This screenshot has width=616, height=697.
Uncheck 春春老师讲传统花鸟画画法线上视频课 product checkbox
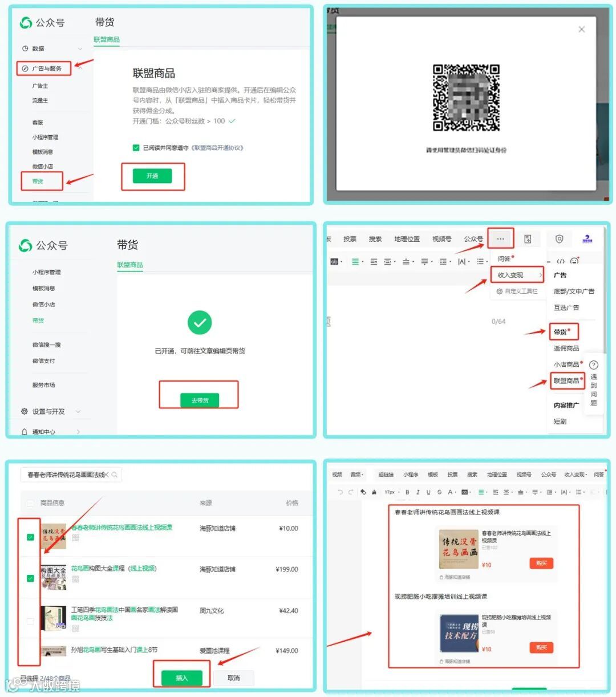click(x=30, y=537)
